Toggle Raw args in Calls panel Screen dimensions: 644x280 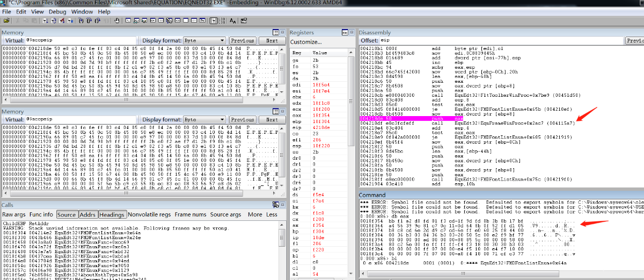[x=13, y=214]
